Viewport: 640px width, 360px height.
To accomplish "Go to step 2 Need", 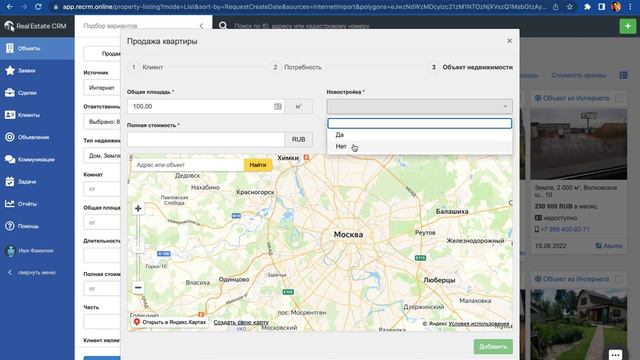I will tap(297, 67).
